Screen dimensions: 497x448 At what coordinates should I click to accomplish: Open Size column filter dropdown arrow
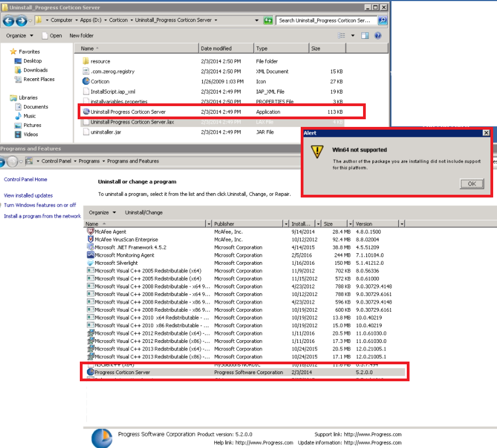click(x=350, y=224)
